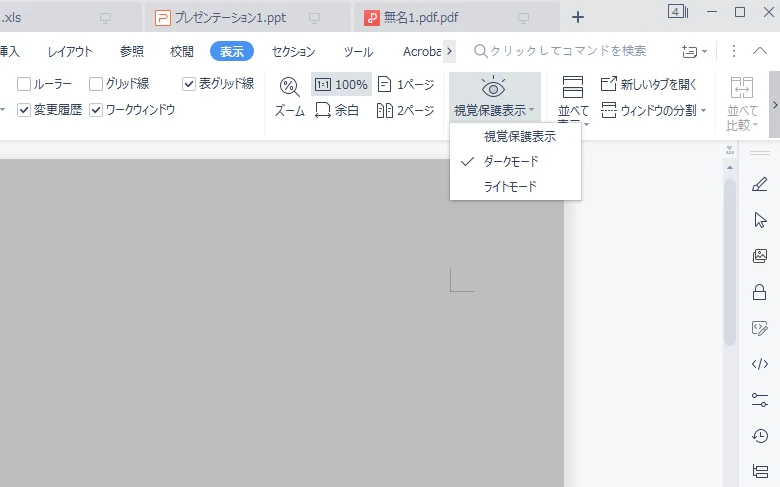Show more ribbon tabs with right chevron

pos(449,51)
